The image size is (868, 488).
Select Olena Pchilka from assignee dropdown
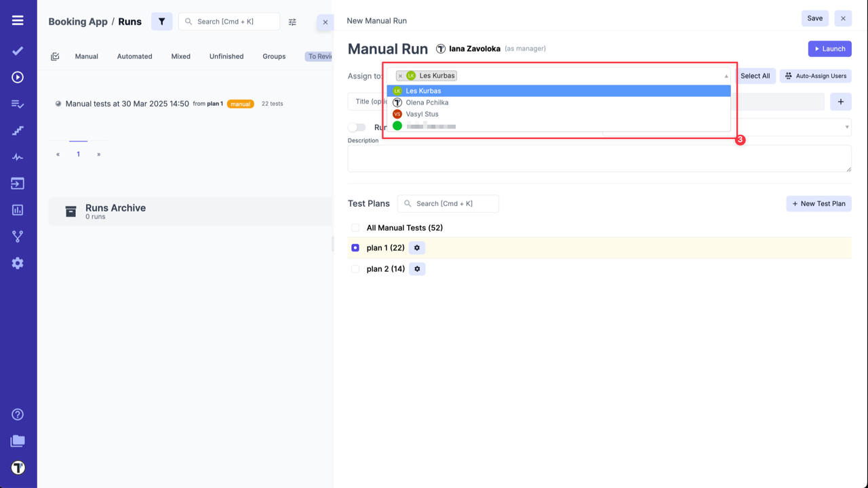(x=427, y=102)
